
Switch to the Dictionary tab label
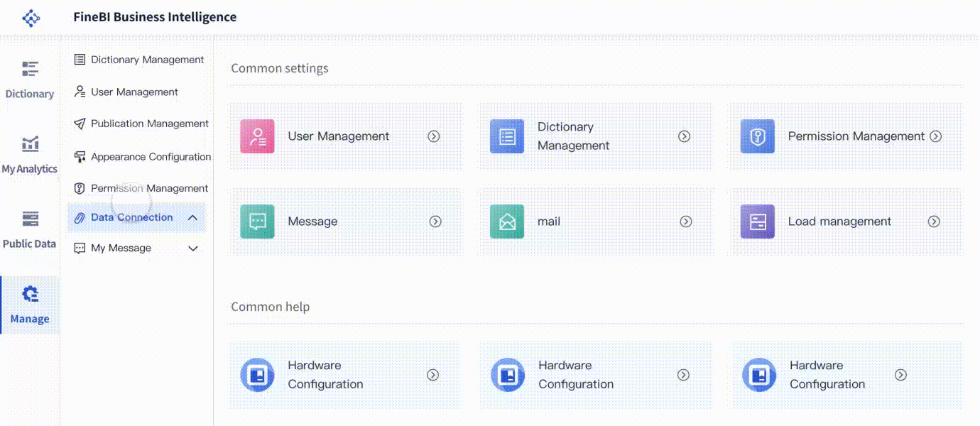[x=30, y=94]
